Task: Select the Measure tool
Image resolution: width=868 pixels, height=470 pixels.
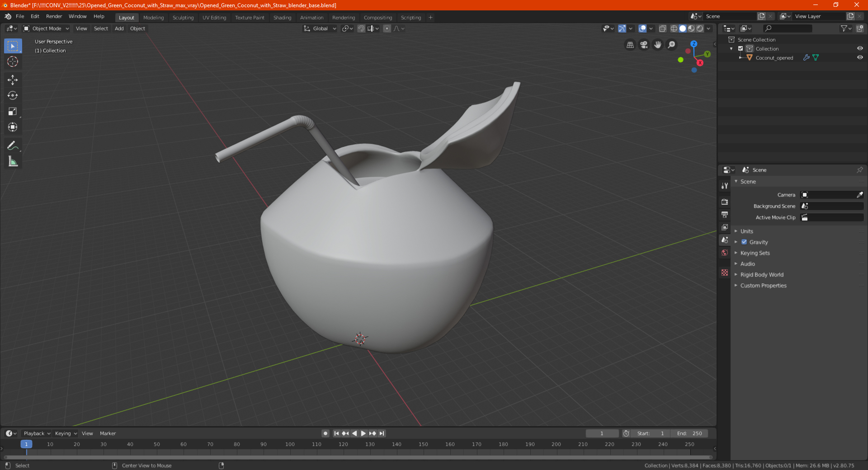Action: coord(13,161)
